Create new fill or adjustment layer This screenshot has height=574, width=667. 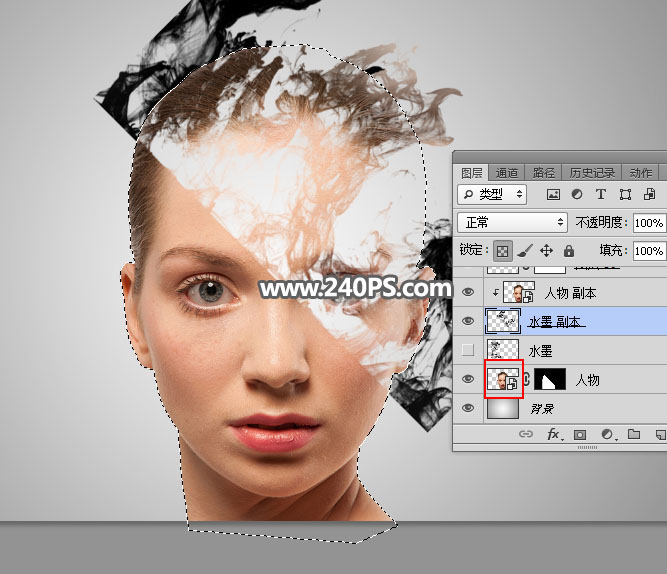(607, 434)
